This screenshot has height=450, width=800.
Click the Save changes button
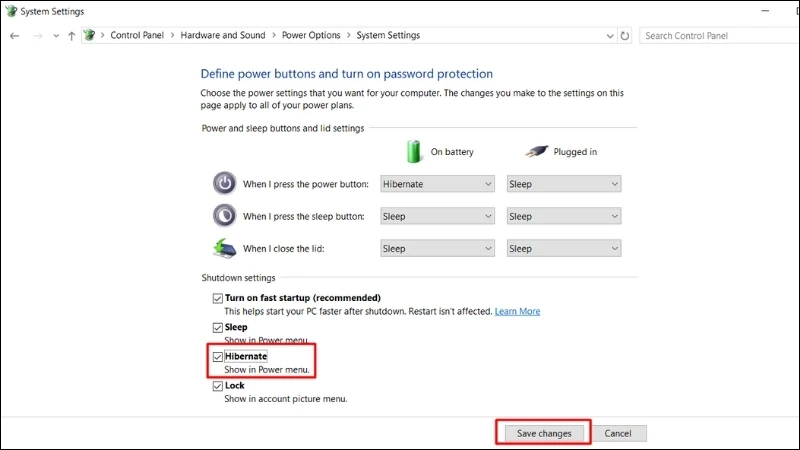(x=544, y=433)
